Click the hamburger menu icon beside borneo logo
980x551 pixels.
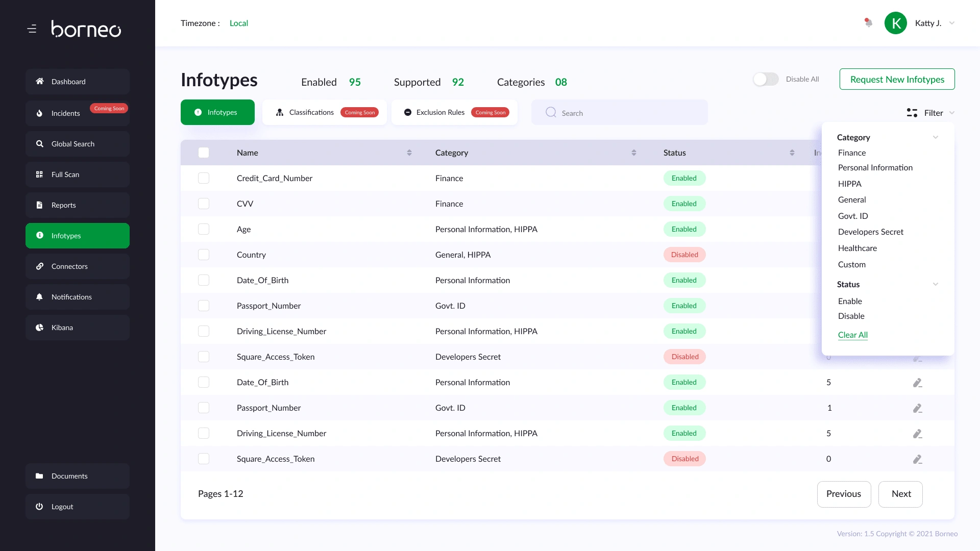click(32, 29)
